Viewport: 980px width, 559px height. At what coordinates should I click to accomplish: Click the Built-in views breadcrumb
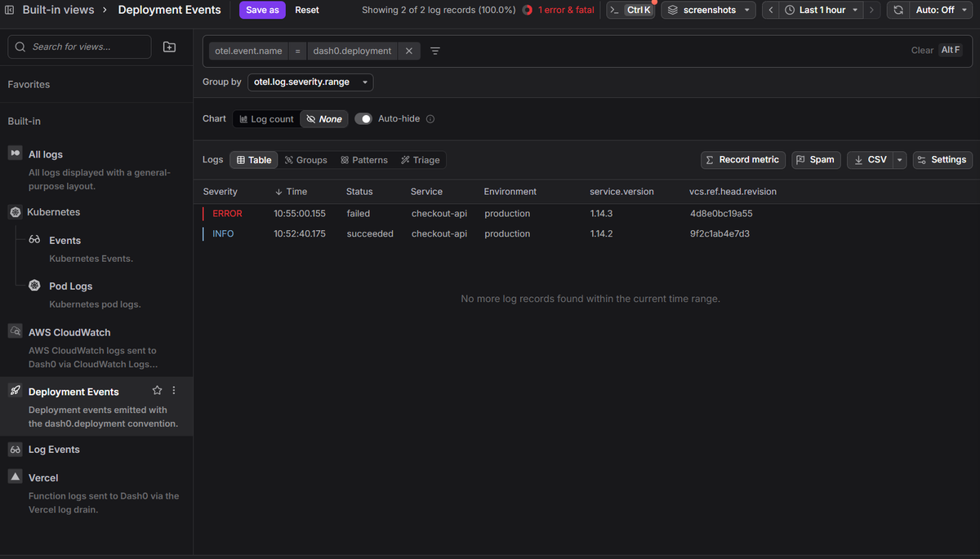(58, 10)
